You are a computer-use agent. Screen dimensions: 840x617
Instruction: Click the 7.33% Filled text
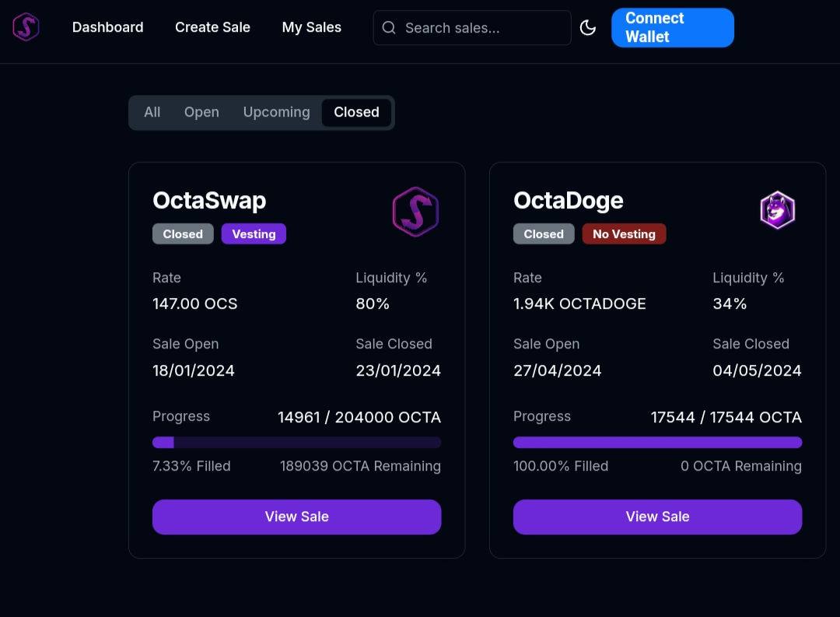191,466
